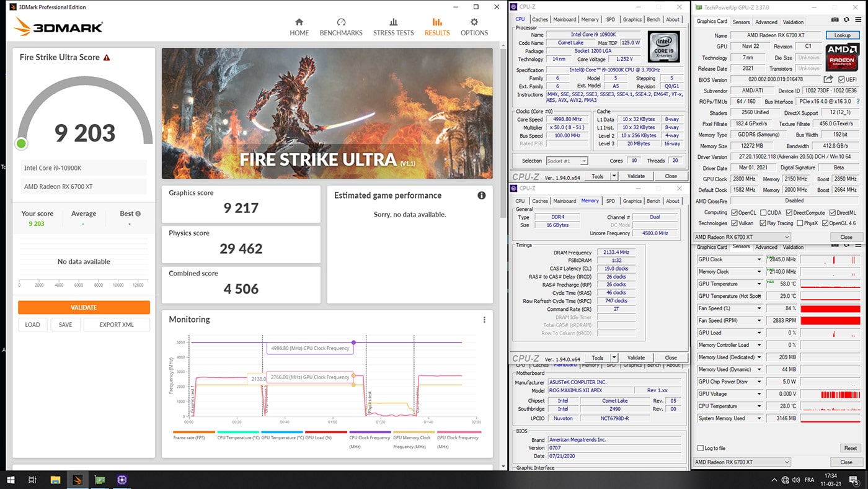The image size is (868, 489).
Task: Go to the 3DMark Home section
Action: click(x=299, y=27)
